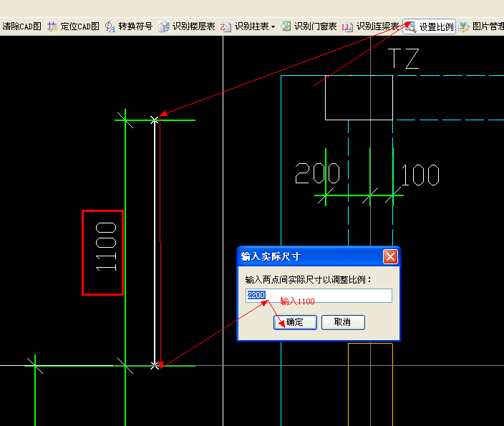The image size is (504, 426).
Task: Click the actual size input field
Action: 319,296
